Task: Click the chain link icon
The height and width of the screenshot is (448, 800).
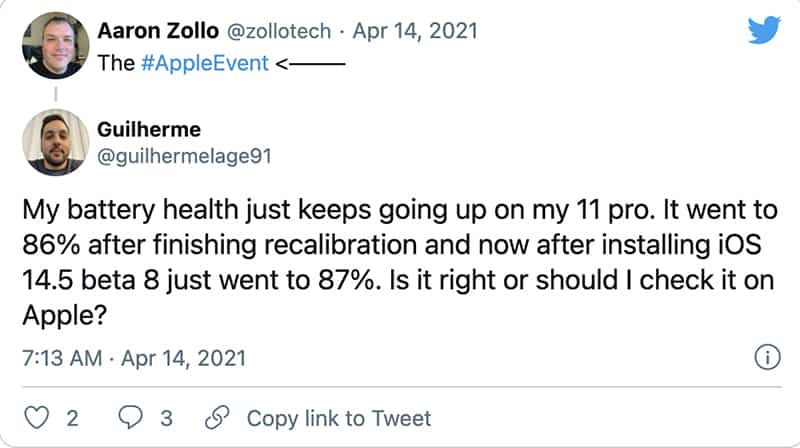Action: 216,417
